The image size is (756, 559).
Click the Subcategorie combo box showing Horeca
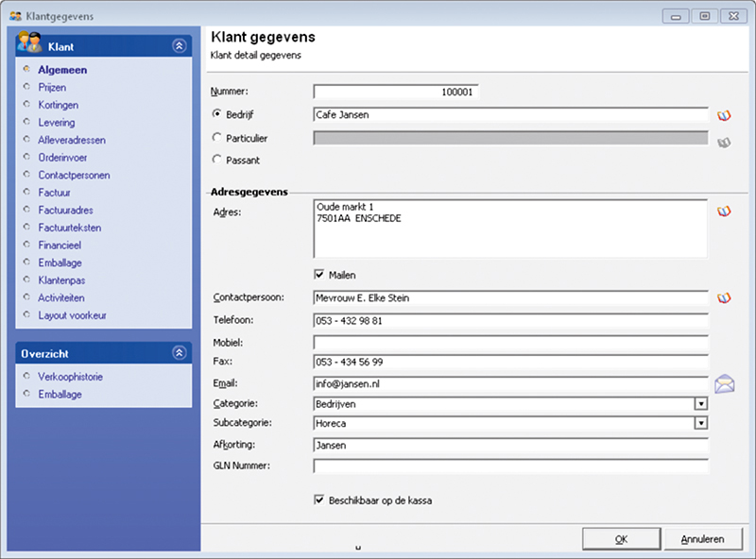[510, 423]
